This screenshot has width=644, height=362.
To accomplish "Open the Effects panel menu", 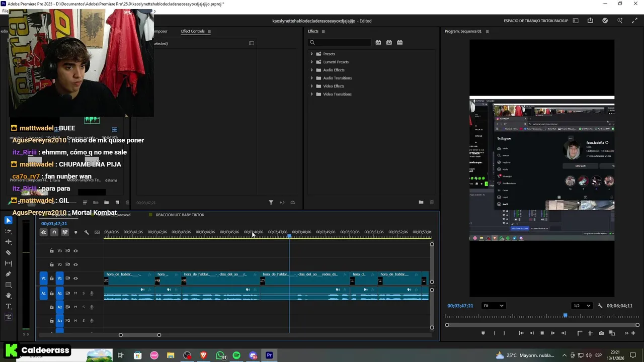I will point(323,31).
